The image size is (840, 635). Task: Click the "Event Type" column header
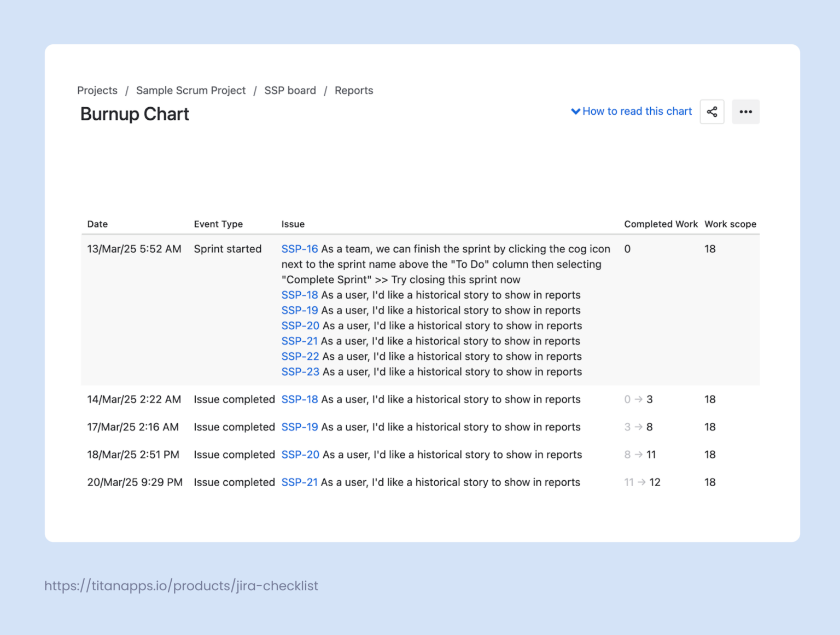point(218,224)
